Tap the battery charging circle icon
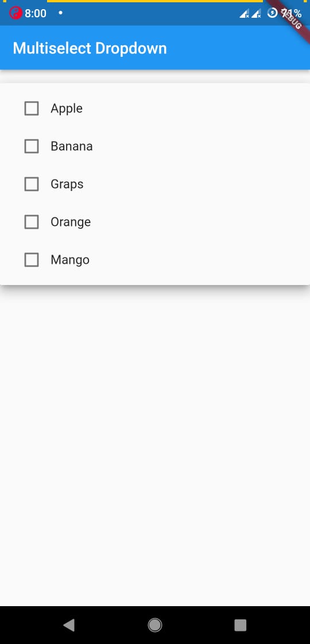Screen dimensions: 310x644 272,13
